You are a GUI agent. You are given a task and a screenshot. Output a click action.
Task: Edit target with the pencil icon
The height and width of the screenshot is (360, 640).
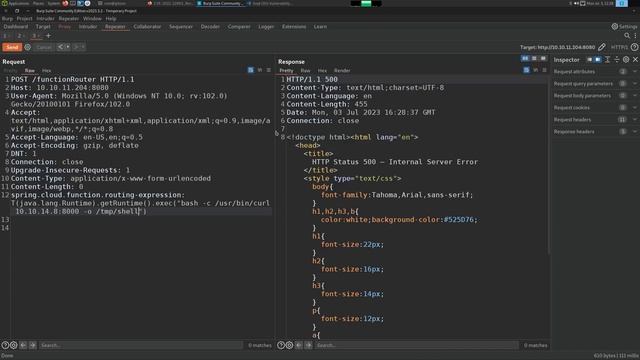coord(602,47)
